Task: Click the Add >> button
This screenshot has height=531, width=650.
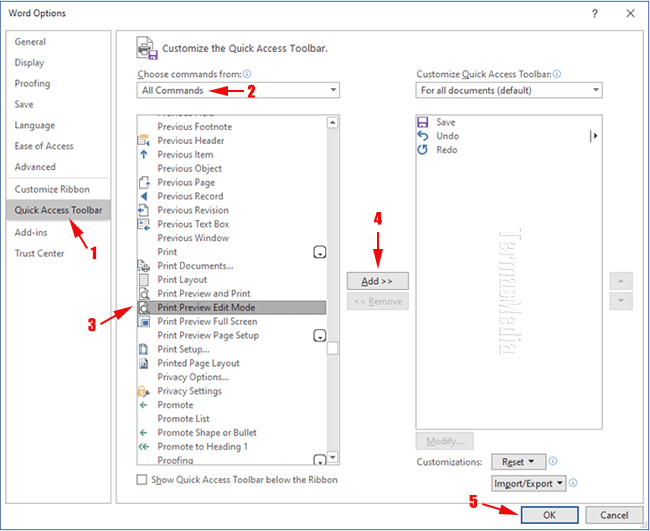Action: point(377,281)
